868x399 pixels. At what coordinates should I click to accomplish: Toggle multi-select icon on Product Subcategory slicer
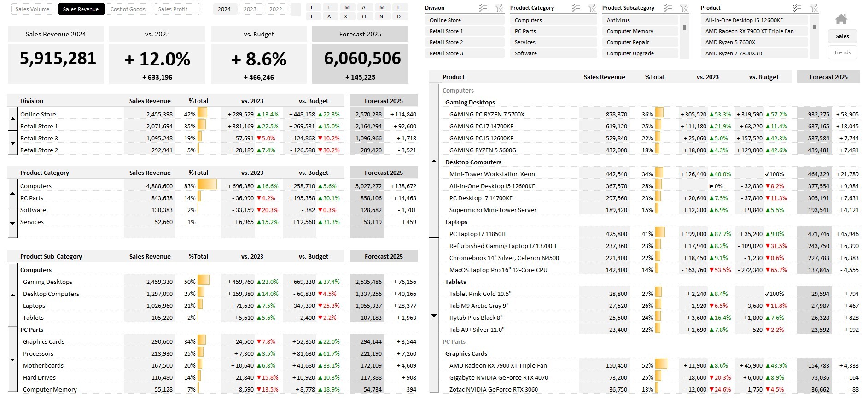click(668, 8)
